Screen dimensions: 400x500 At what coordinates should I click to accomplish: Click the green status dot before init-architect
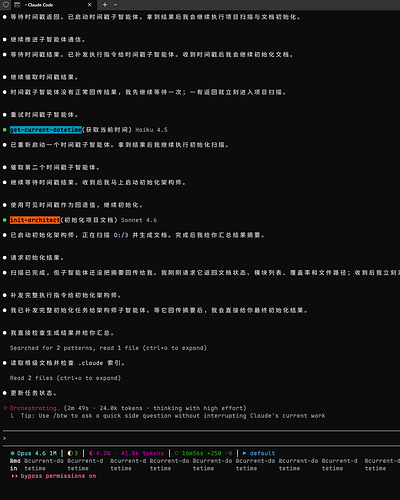coord(5,220)
